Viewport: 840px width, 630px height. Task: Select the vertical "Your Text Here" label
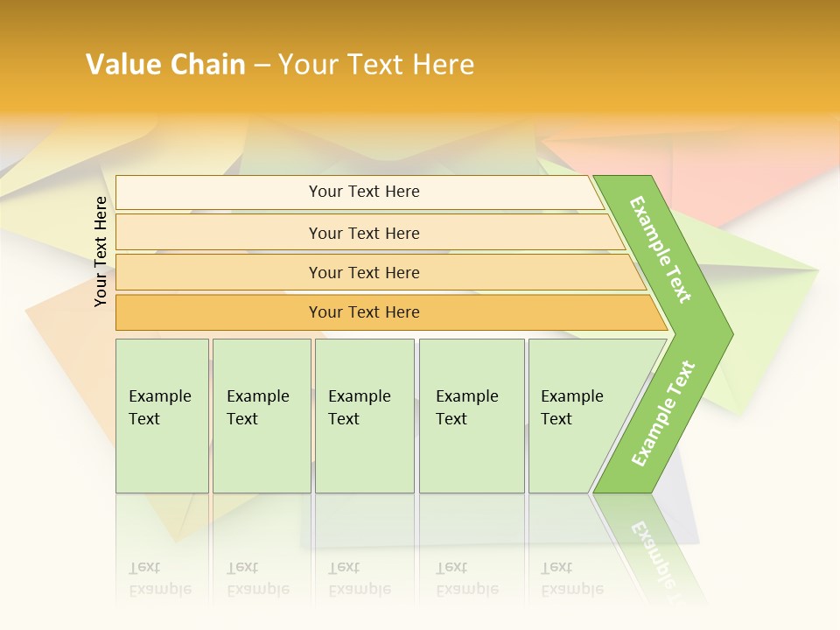tap(101, 252)
